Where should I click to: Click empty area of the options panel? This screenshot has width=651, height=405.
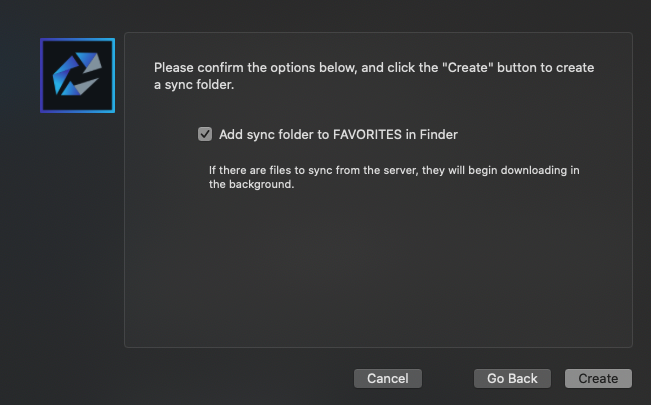[x=378, y=270]
